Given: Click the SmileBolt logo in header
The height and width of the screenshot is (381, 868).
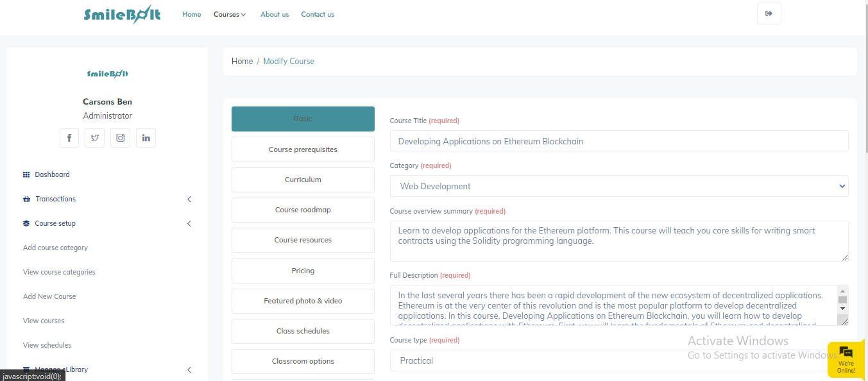Looking at the screenshot, I should click(122, 14).
